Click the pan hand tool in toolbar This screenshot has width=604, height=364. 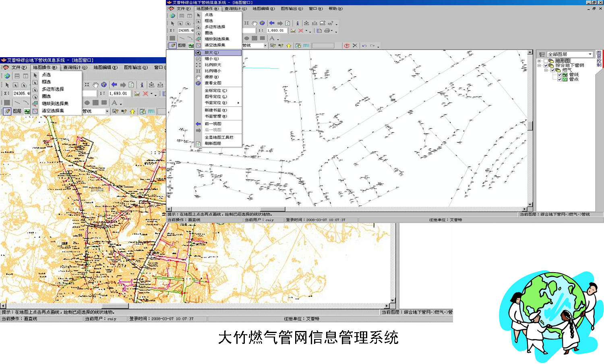[x=254, y=23]
